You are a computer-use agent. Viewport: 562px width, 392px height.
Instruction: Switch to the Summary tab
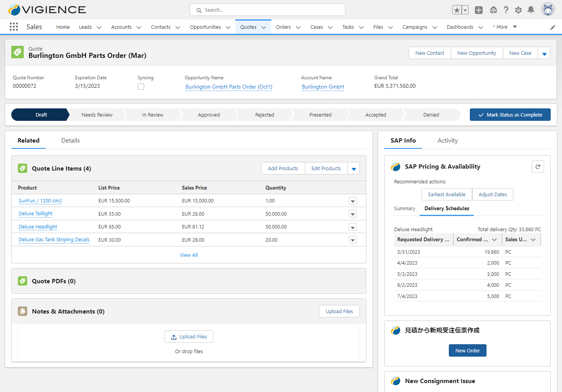click(x=404, y=209)
